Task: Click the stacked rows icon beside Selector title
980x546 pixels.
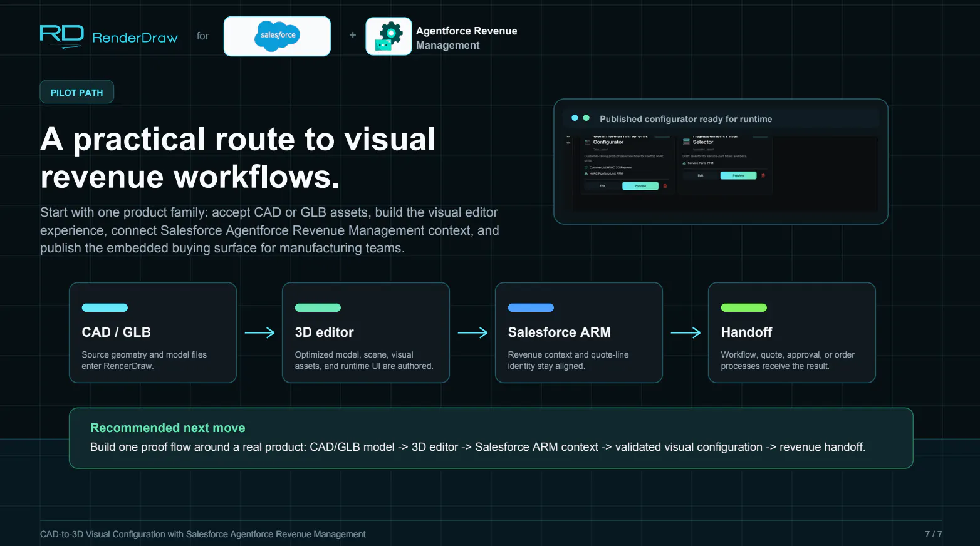Action: tap(686, 142)
